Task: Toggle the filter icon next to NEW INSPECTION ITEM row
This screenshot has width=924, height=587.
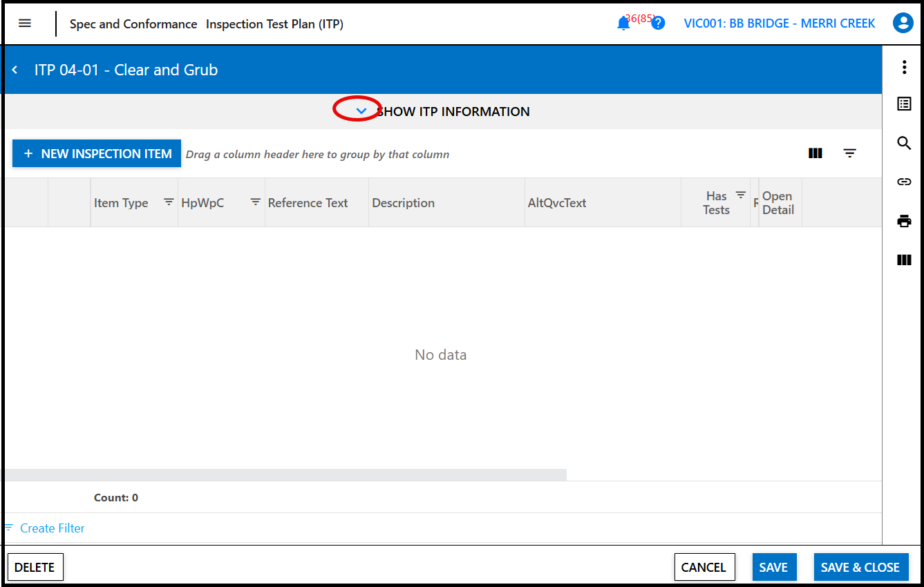Action: pos(849,153)
